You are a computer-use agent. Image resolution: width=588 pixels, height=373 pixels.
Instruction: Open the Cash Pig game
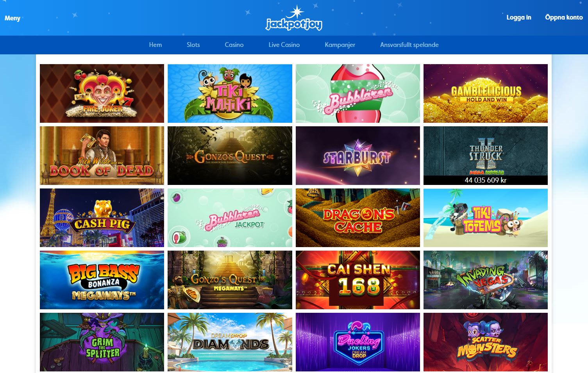(x=102, y=218)
